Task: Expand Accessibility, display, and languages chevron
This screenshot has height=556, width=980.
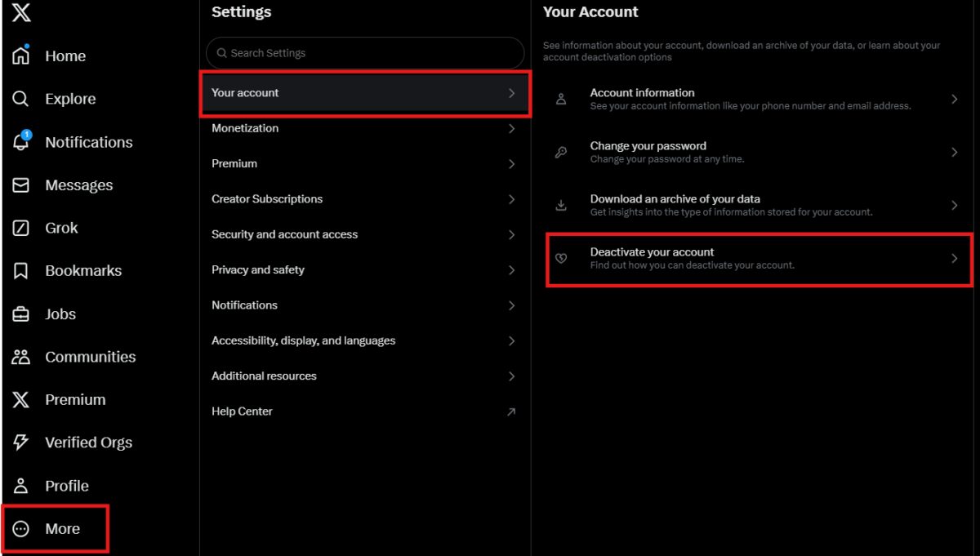Action: point(511,340)
